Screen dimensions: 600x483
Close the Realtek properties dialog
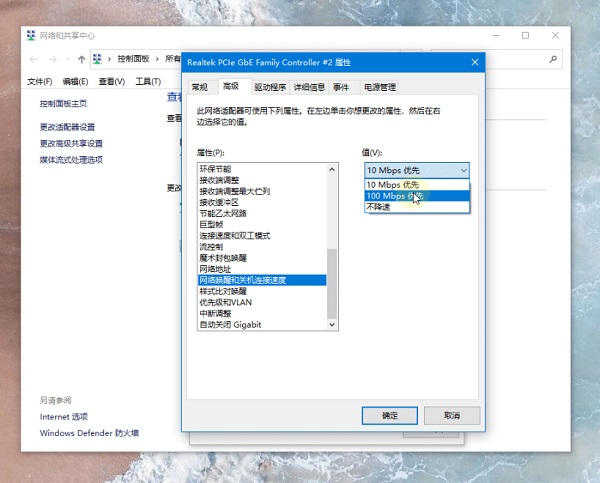[x=473, y=62]
